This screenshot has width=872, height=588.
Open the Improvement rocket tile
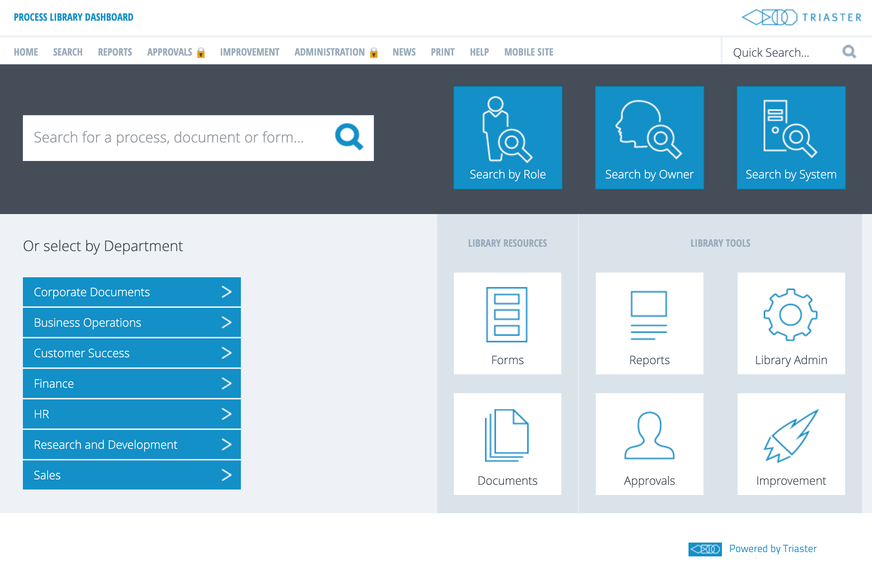pyautogui.click(x=791, y=444)
